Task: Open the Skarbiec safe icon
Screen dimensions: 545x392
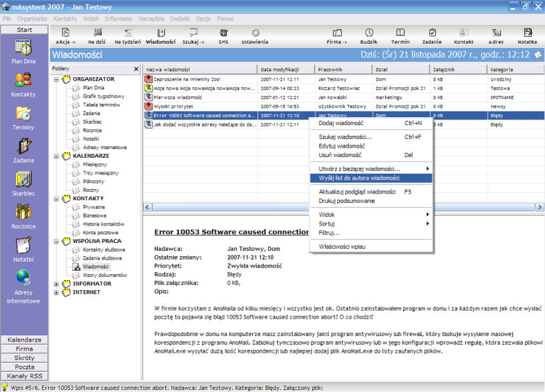Action: [x=23, y=180]
